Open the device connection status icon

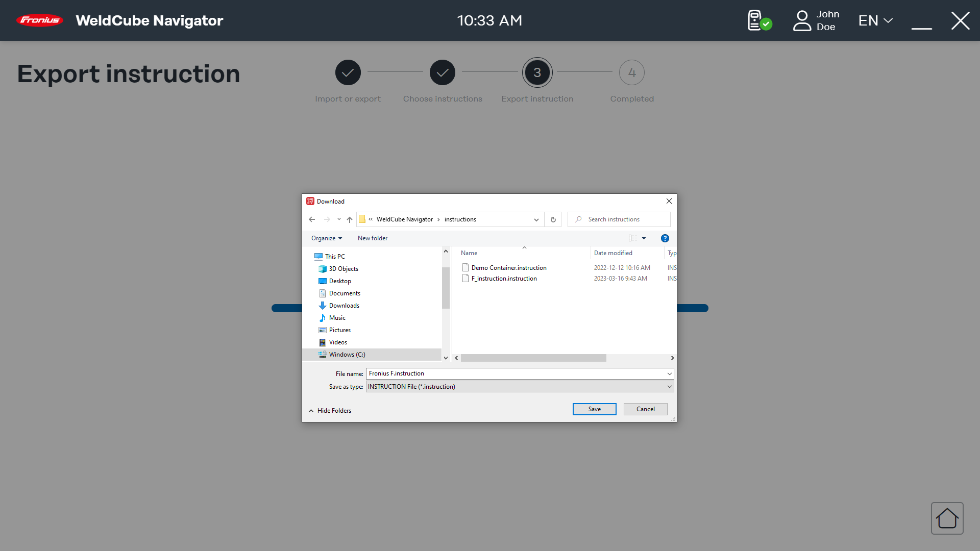(x=759, y=20)
